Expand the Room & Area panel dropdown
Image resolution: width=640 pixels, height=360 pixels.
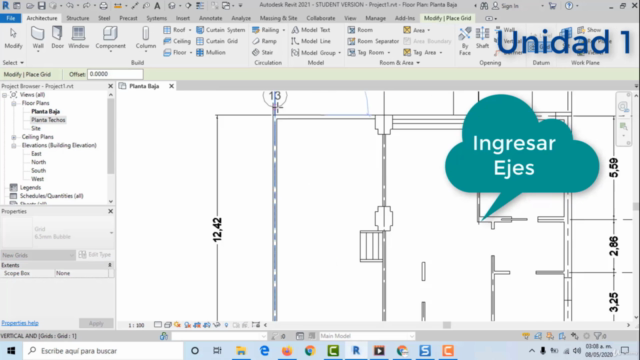[399, 62]
